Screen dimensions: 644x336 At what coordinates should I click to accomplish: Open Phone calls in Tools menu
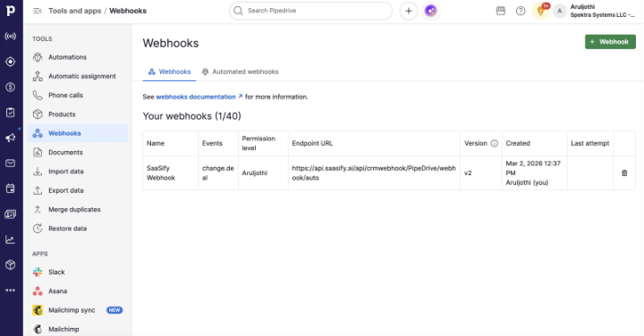click(78, 96)
